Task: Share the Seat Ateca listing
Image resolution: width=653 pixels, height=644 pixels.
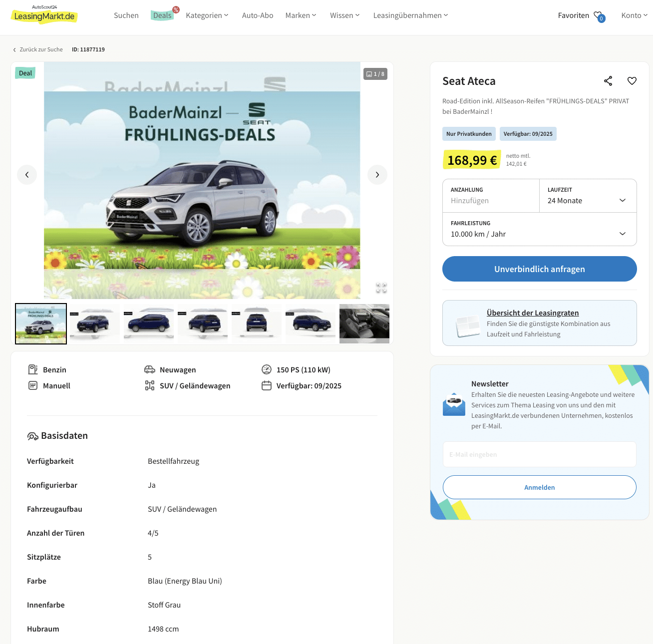Action: point(608,81)
